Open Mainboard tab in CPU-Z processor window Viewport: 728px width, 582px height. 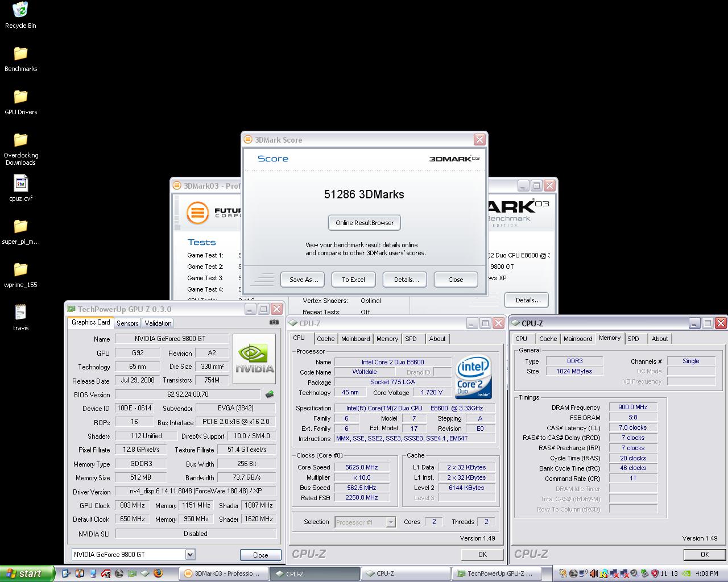355,339
